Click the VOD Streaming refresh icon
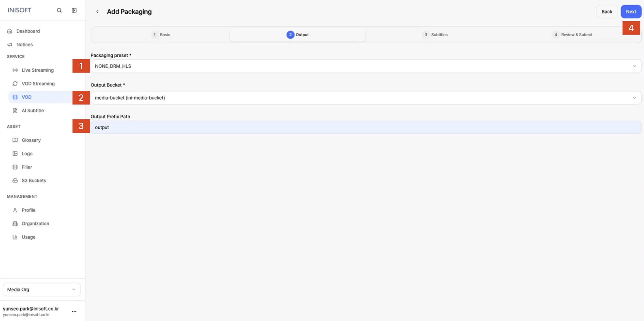This screenshot has height=321, width=644. [x=15, y=84]
